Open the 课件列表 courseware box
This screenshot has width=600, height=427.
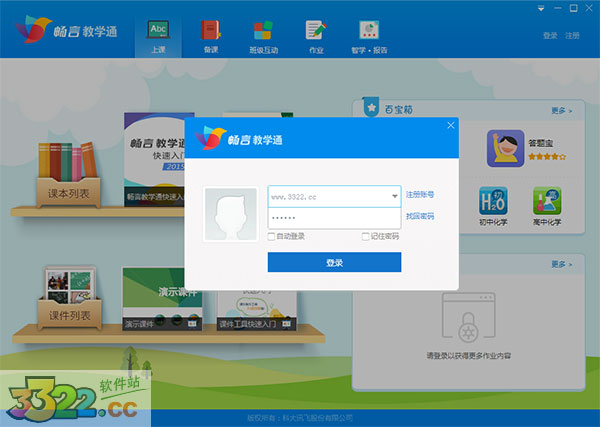point(69,298)
